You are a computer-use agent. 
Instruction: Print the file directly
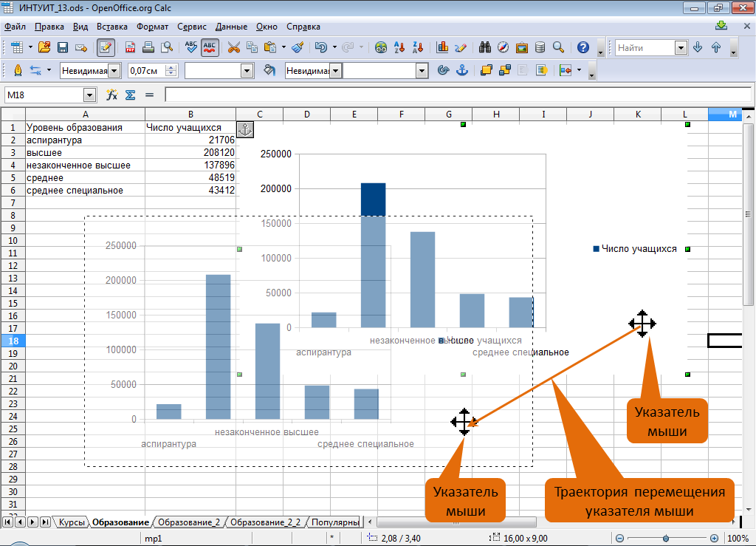(x=148, y=47)
